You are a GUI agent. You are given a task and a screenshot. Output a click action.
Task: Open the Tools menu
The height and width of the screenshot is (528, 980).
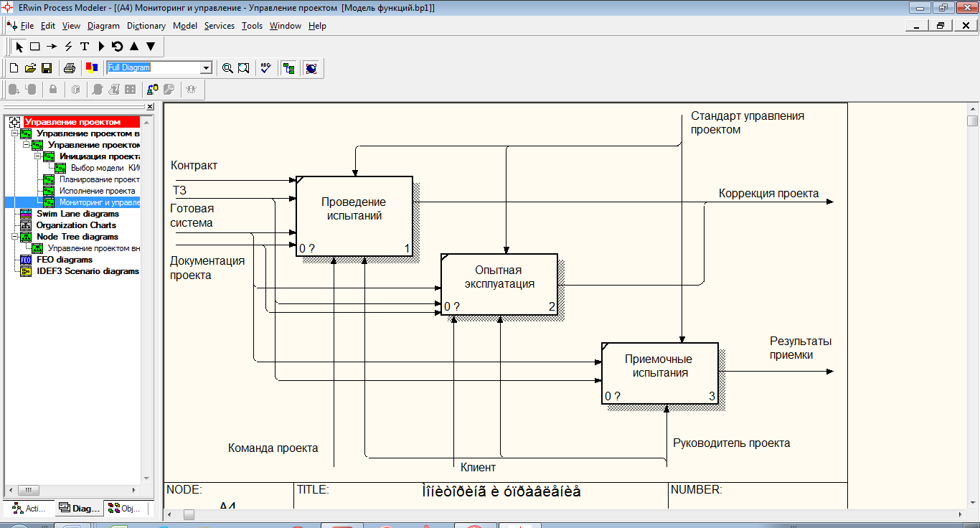coord(252,26)
